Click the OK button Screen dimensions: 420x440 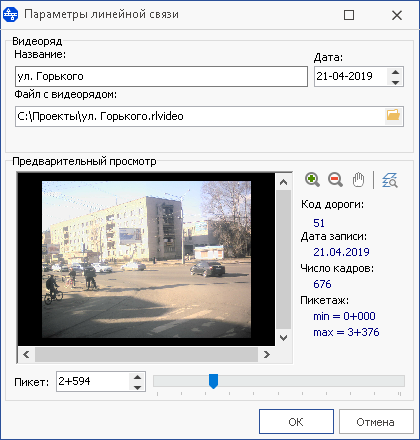296,422
